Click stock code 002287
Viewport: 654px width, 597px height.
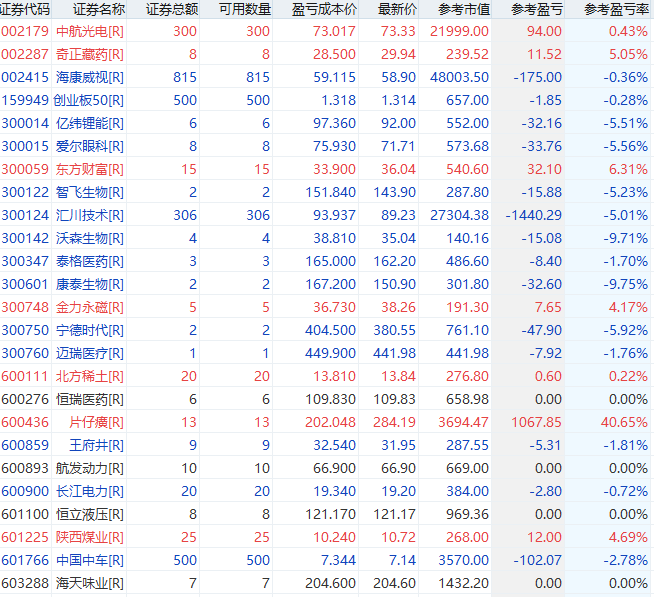(x=25, y=54)
